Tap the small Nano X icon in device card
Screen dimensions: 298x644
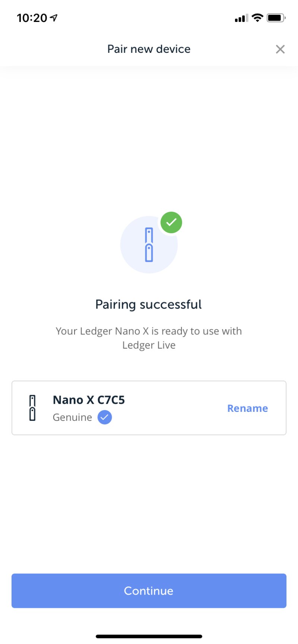coord(32,408)
